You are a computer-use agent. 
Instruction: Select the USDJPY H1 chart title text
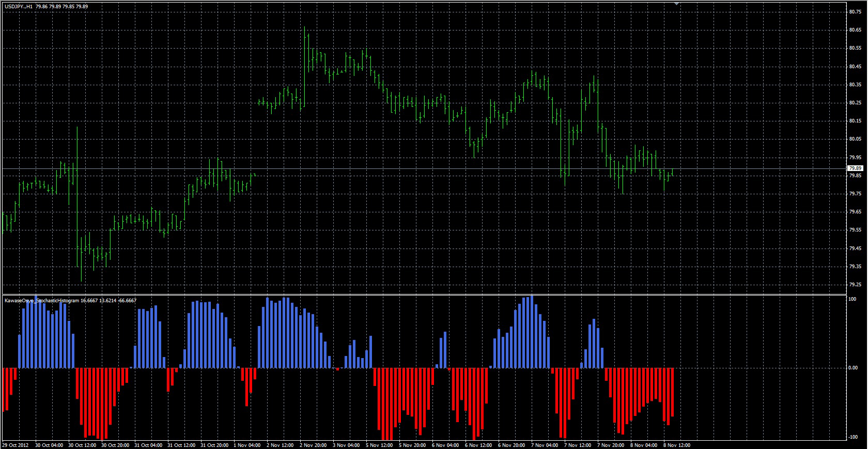coord(46,7)
